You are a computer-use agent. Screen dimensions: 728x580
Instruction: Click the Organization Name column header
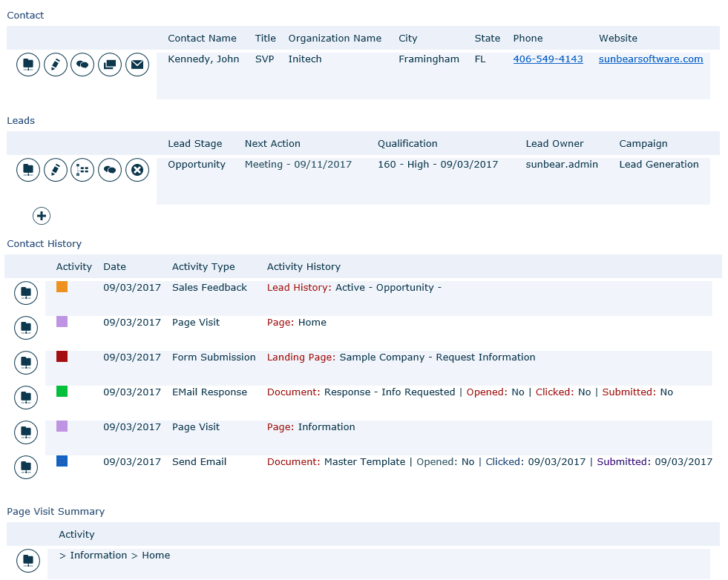[x=335, y=38]
